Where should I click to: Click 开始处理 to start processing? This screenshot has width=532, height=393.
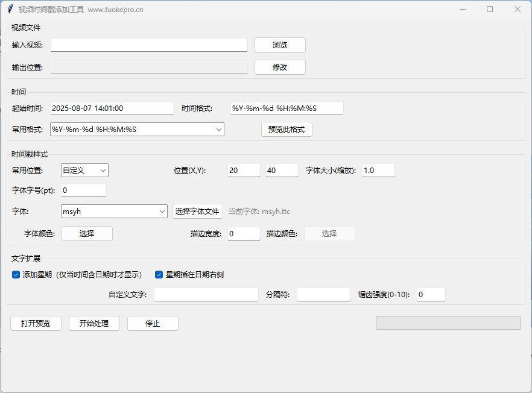click(x=94, y=323)
